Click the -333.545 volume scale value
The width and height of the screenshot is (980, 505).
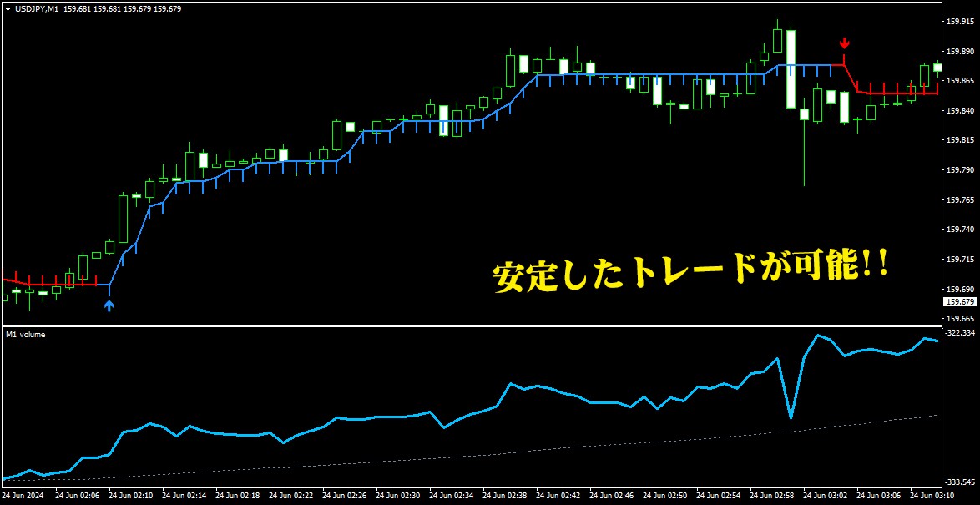point(961,482)
